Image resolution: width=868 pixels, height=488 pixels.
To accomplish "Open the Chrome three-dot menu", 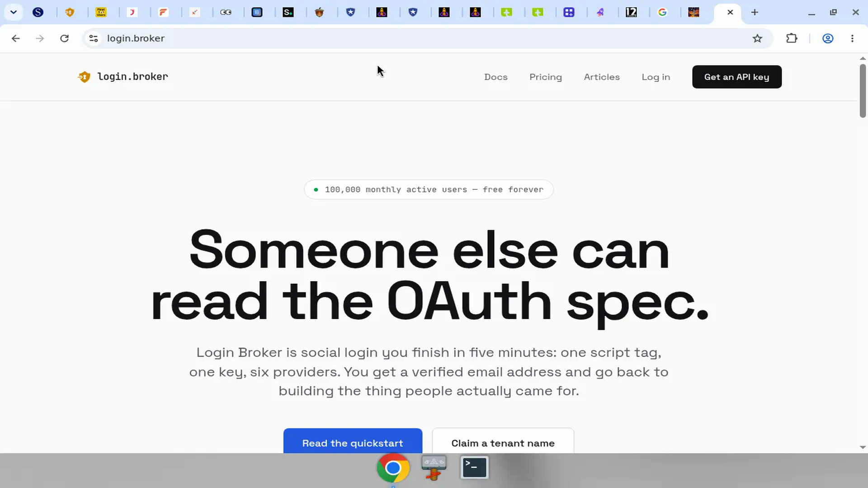I will [x=852, y=38].
